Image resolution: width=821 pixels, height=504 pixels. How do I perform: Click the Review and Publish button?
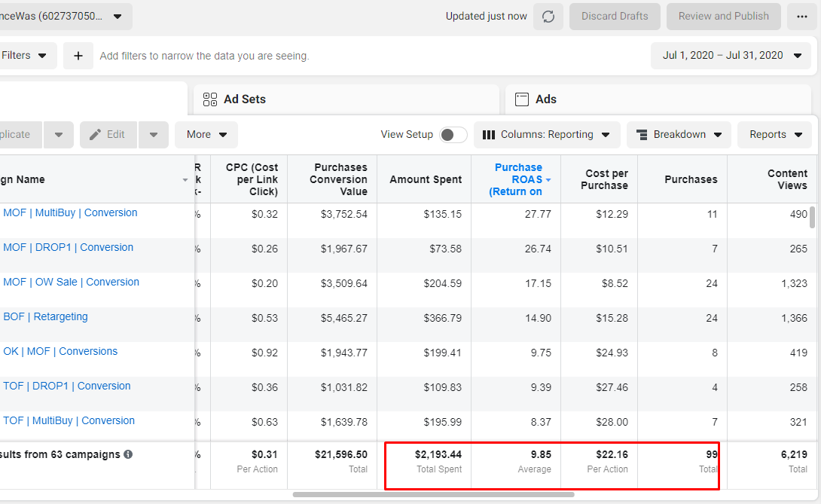[x=723, y=17]
